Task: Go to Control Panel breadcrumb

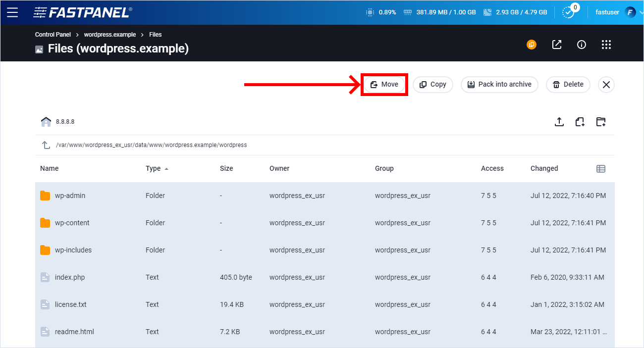Action: [53, 35]
